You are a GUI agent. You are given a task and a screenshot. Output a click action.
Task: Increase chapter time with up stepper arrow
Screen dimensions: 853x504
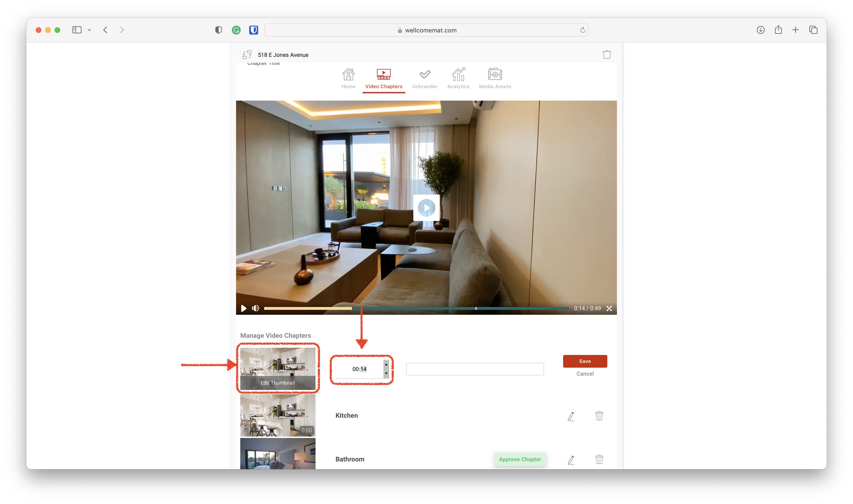pos(386,364)
